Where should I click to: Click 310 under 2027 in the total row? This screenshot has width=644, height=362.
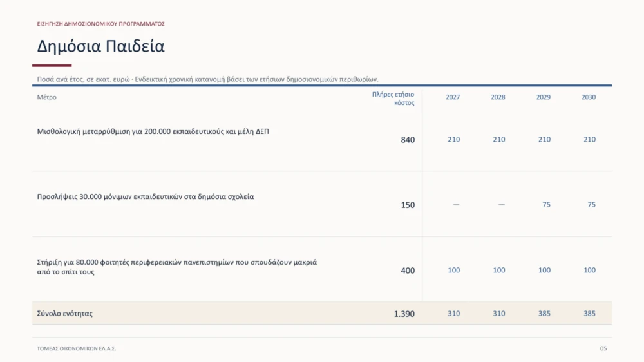coord(454,314)
